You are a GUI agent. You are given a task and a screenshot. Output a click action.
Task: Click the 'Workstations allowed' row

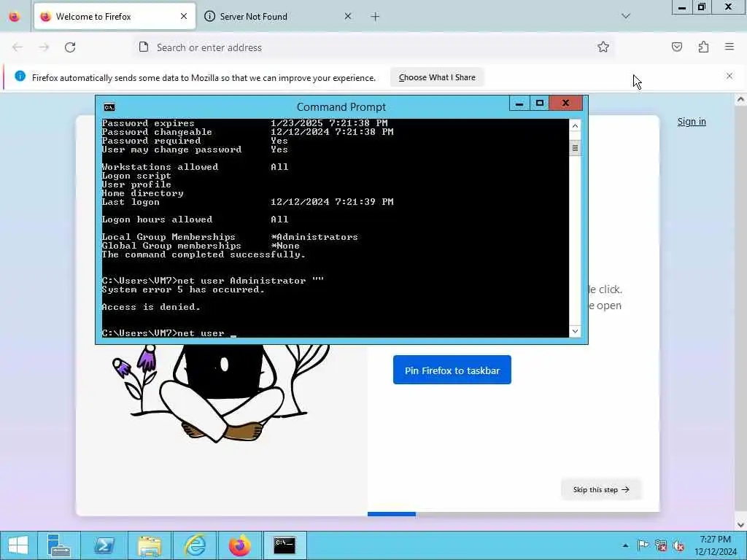[x=195, y=167]
